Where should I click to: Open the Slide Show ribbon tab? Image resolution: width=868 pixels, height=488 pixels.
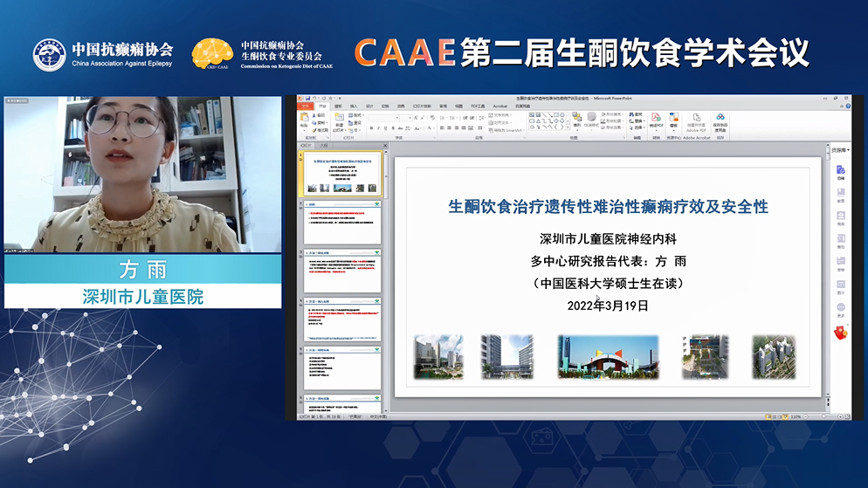tap(422, 107)
